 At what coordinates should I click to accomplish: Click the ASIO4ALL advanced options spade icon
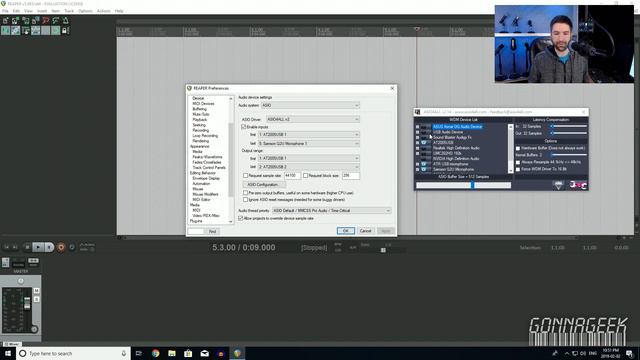[x=558, y=185]
